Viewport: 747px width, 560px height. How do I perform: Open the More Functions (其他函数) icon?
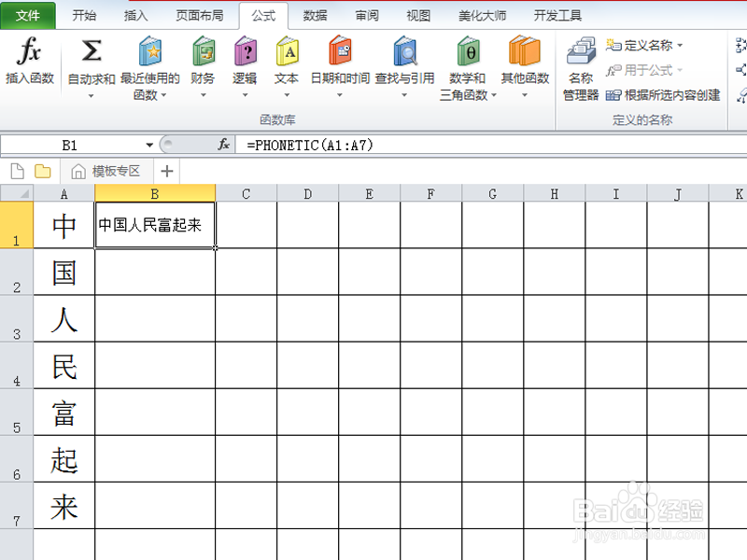click(524, 50)
